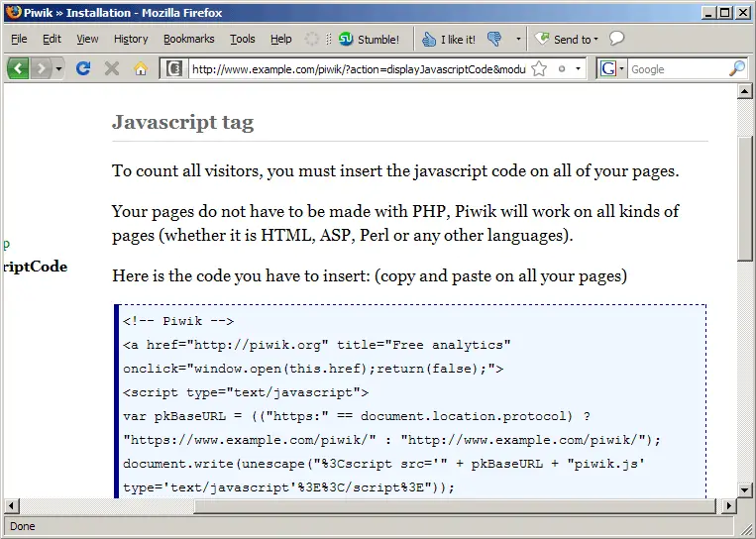Close the Firefox window
The width and height of the screenshot is (756, 539).
pyautogui.click(x=743, y=13)
